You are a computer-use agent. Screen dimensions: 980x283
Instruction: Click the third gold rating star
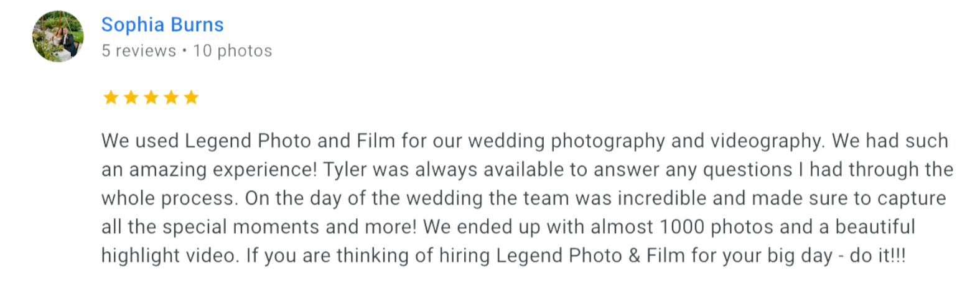(x=151, y=98)
